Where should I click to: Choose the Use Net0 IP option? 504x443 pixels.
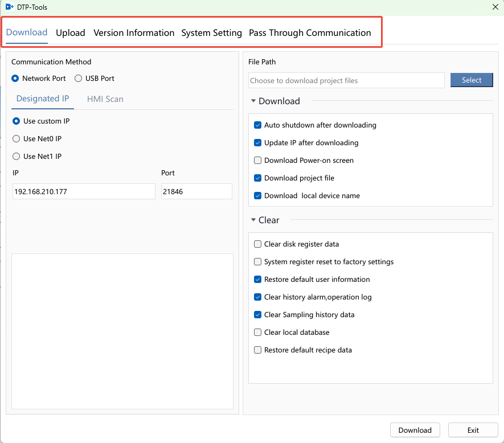pos(16,139)
